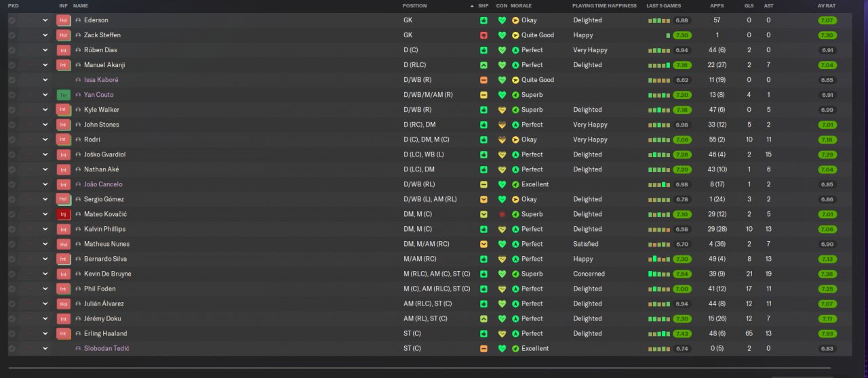Click the condition heart for Kevin De Bruyne
The image size is (868, 378).
click(502, 274)
